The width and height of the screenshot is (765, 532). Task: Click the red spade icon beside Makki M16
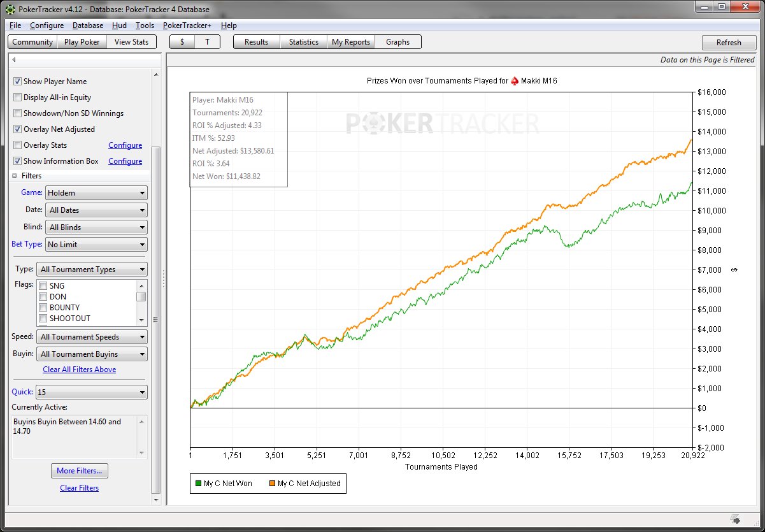coord(515,81)
